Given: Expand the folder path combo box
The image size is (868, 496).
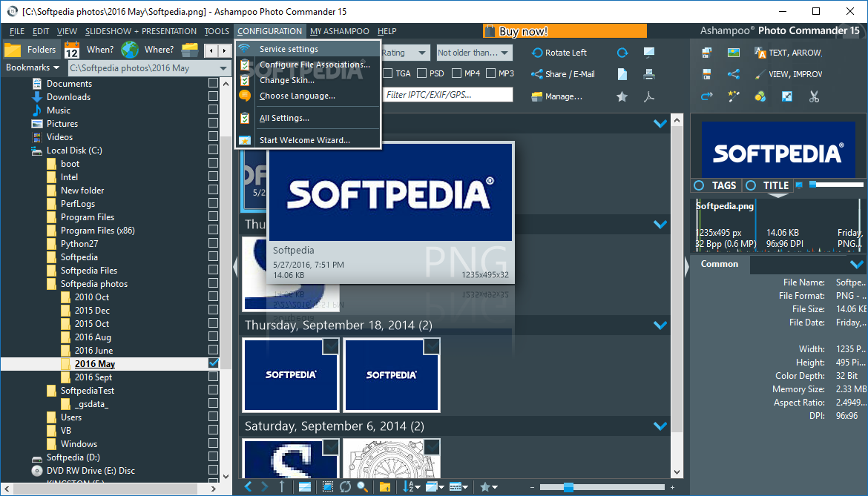Looking at the screenshot, I should [x=223, y=68].
